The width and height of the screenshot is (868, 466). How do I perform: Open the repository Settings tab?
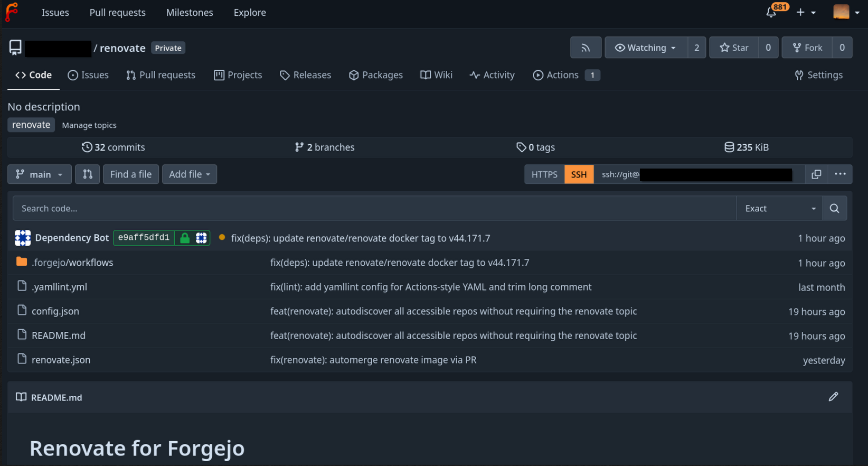[818, 75]
